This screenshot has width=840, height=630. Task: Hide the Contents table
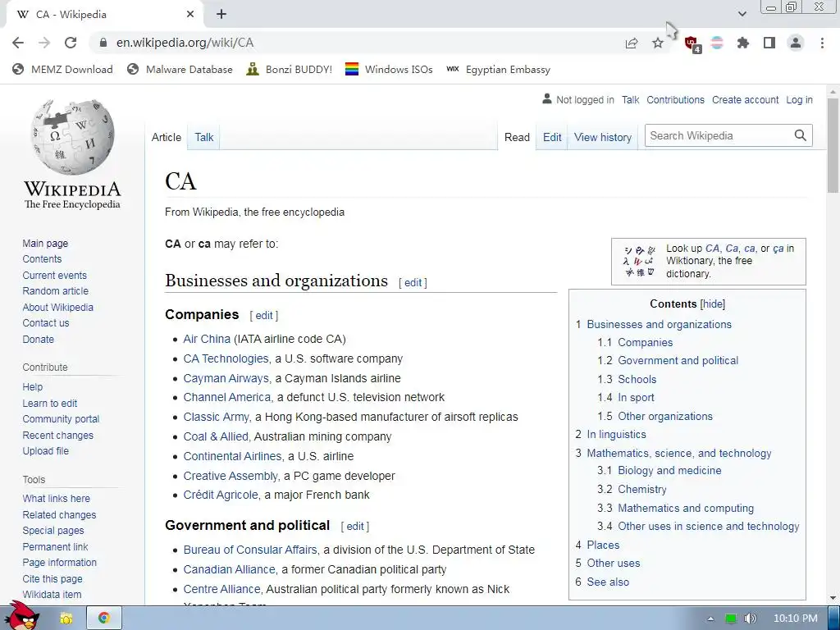click(713, 304)
